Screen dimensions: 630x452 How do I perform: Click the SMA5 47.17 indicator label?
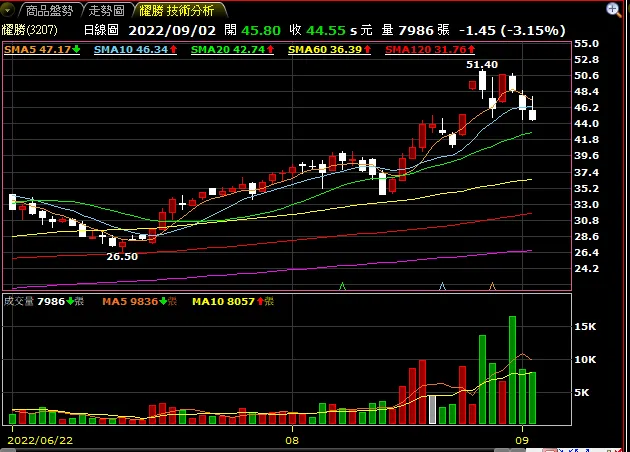tap(42, 50)
